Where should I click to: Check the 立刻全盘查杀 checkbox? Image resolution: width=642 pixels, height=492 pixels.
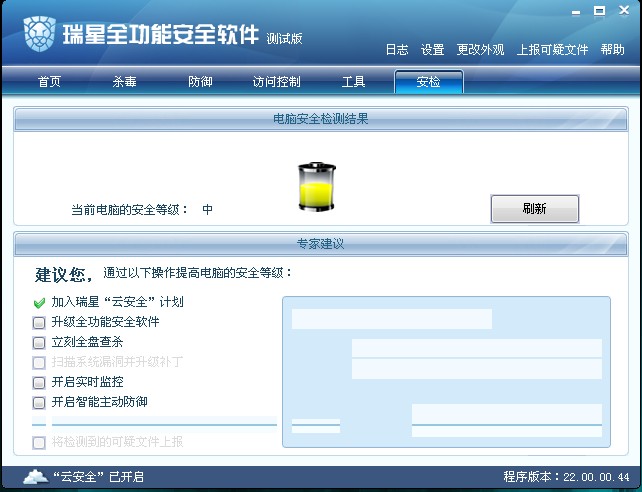point(39,342)
